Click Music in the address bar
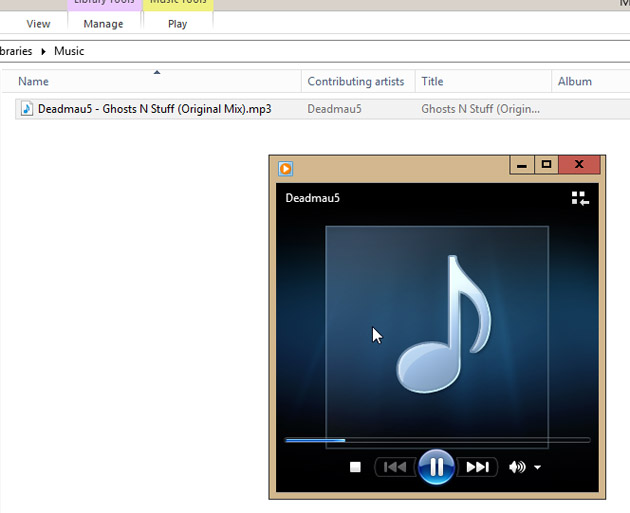Viewport: 630px width, 513px height. pyautogui.click(x=69, y=51)
